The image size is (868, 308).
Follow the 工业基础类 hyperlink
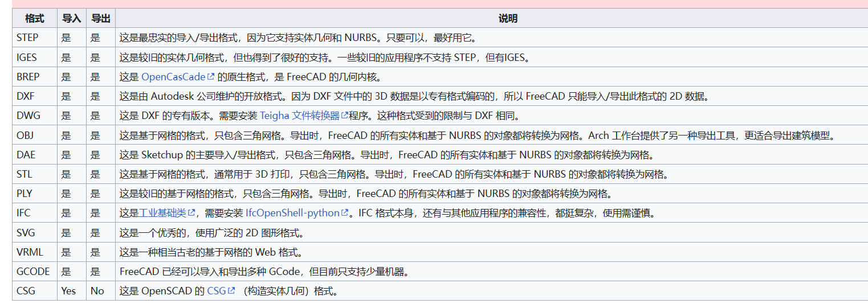click(x=163, y=213)
